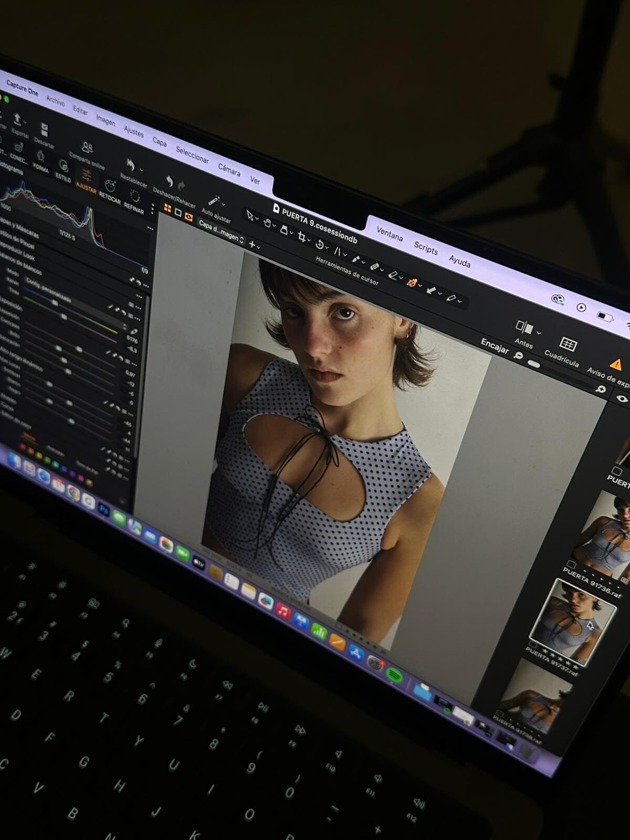Open the Cámara menu
The width and height of the screenshot is (630, 840).
229,170
